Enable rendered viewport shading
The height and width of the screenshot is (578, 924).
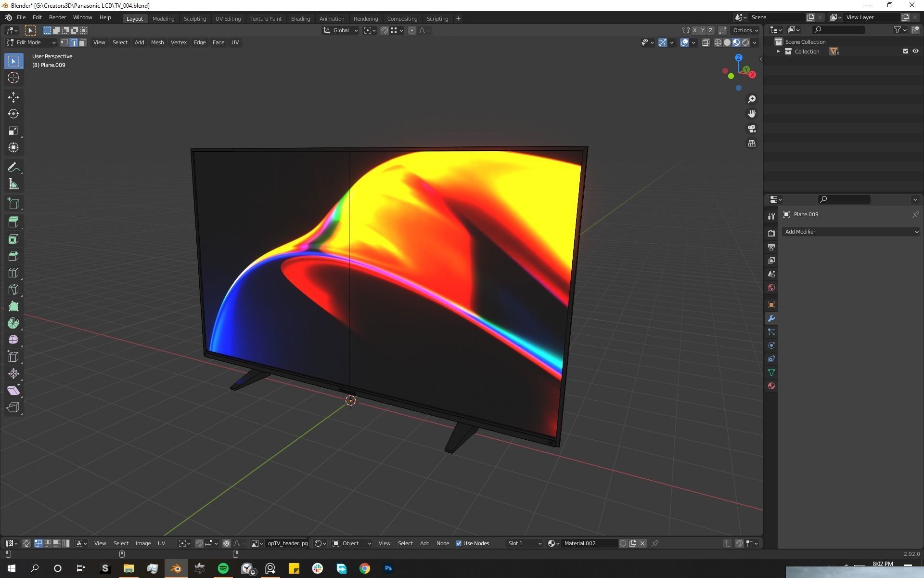(745, 42)
